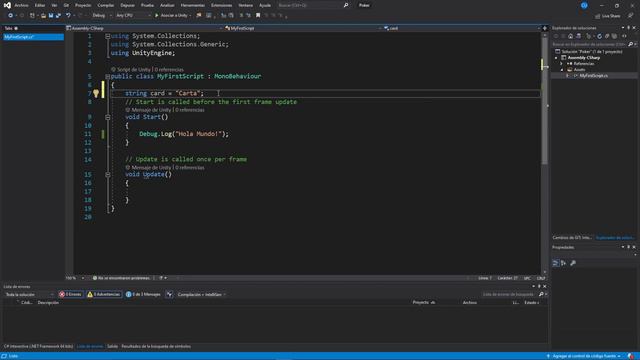Click the Descripción column header

[48, 302]
